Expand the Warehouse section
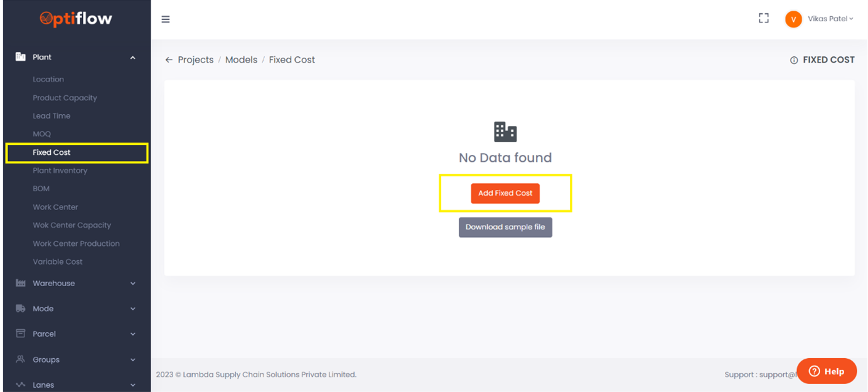The height and width of the screenshot is (392, 868). [x=132, y=283]
